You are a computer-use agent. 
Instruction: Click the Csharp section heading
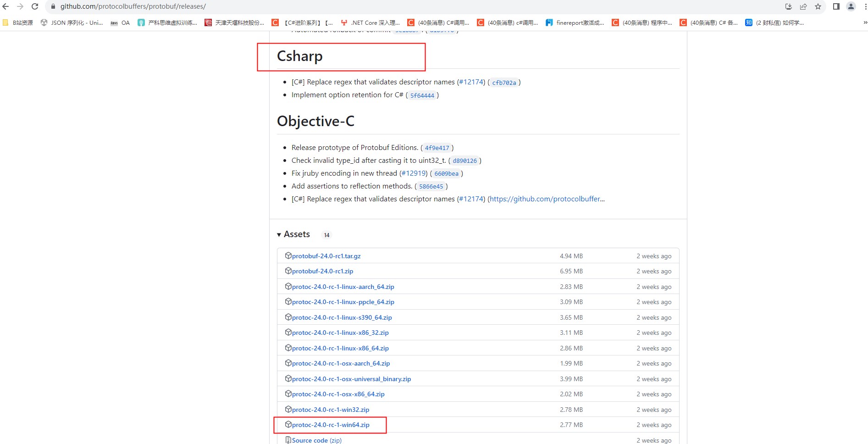pyautogui.click(x=300, y=56)
